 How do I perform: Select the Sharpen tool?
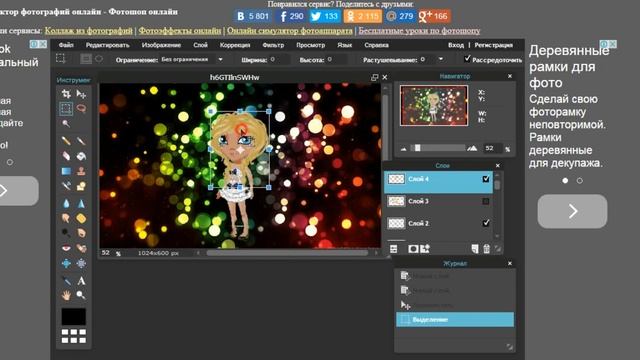(81, 203)
